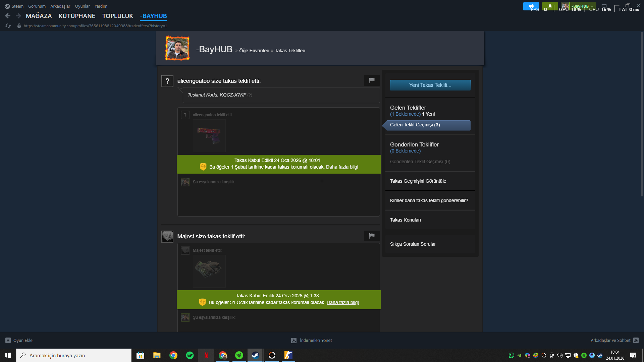Open Netflix from the taskbar
Screen dimensions: 644x362
point(206,355)
